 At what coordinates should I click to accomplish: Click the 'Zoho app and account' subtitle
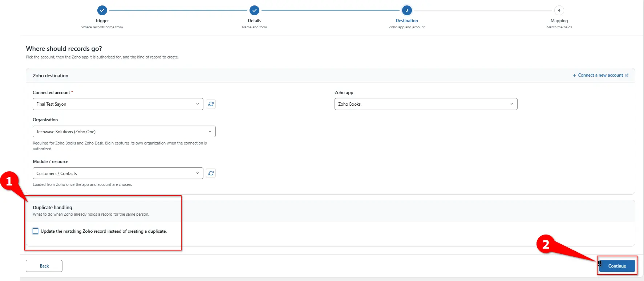(407, 27)
